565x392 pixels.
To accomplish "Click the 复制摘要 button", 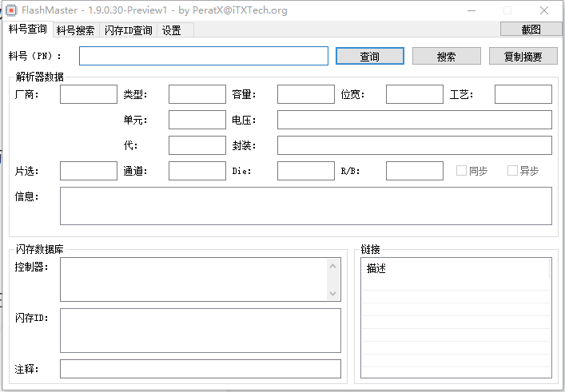I will (523, 56).
